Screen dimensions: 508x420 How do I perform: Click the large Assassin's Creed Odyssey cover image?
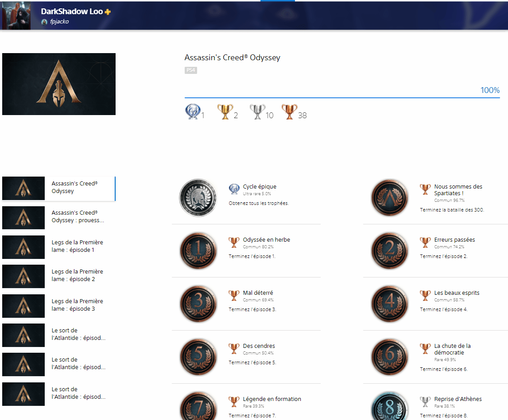59,84
